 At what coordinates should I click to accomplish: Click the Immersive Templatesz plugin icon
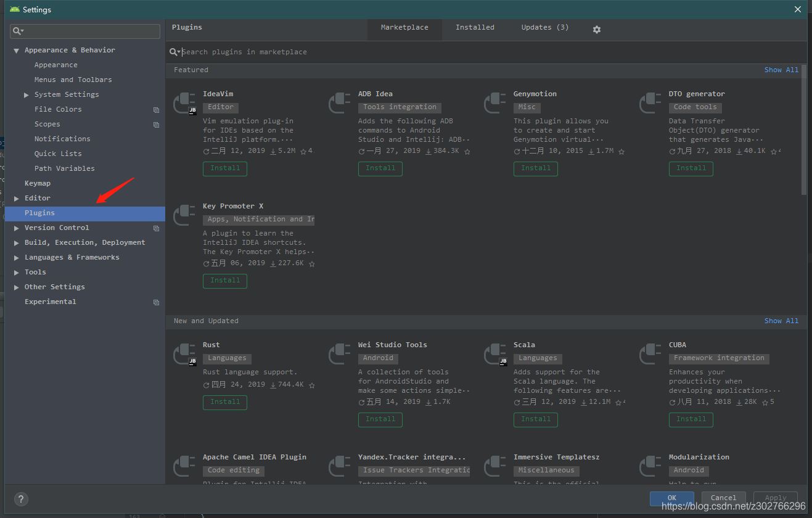pyautogui.click(x=495, y=466)
